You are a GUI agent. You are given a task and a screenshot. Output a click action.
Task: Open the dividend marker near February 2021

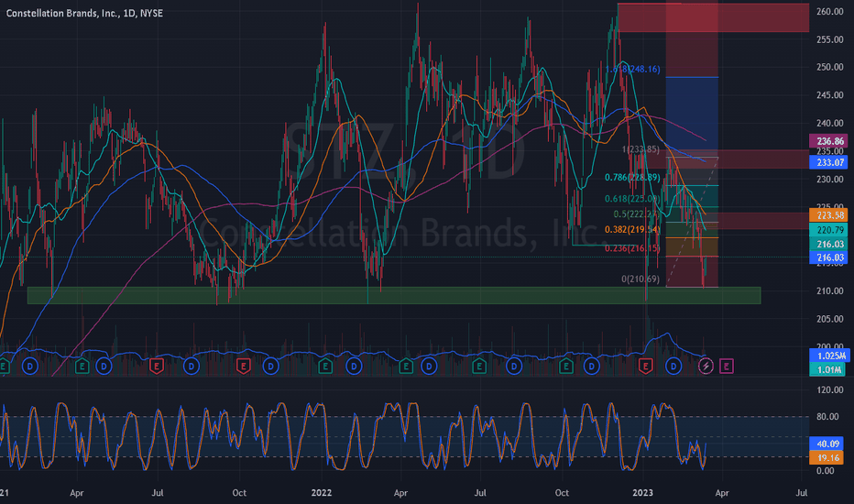[x=30, y=367]
